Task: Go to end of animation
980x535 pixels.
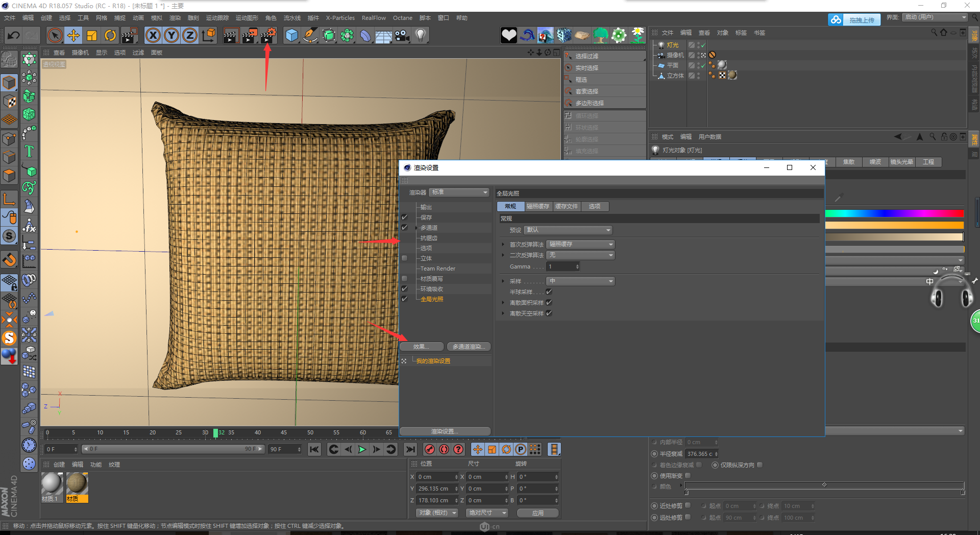Action: click(x=410, y=449)
